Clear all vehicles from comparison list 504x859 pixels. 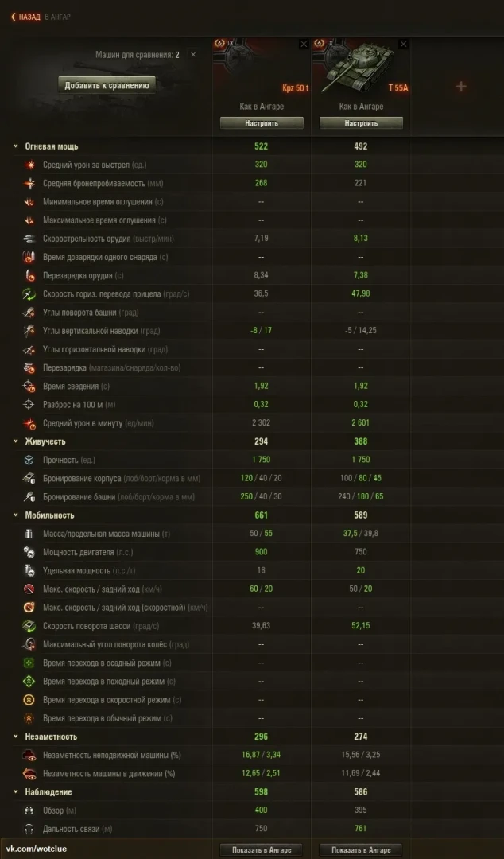pyautogui.click(x=192, y=55)
